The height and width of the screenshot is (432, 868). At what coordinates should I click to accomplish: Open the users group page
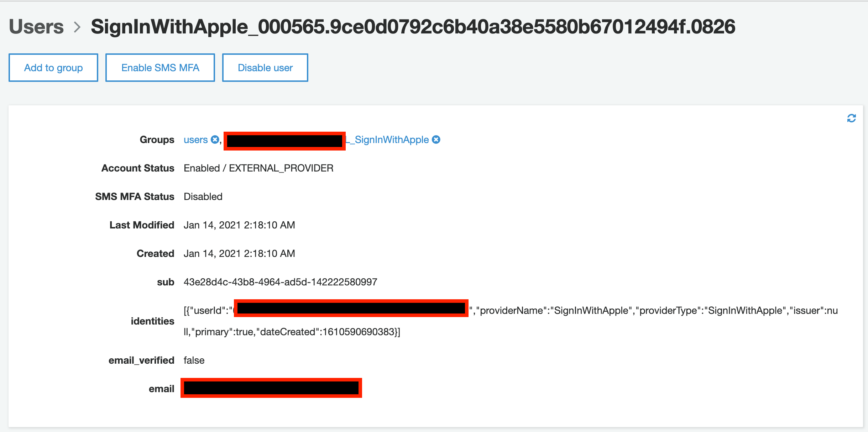[x=195, y=139]
